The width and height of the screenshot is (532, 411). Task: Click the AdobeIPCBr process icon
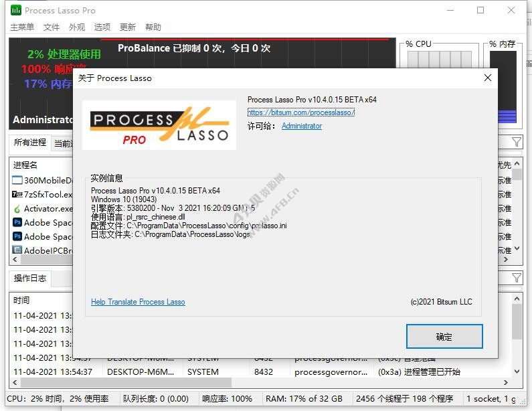[17, 250]
